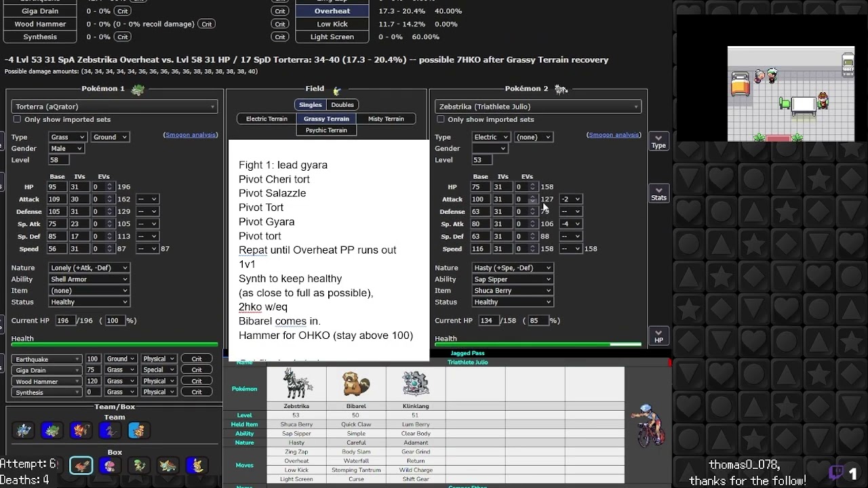Select Low Kick move result button
Viewport: 868px width, 488px height.
[332, 24]
